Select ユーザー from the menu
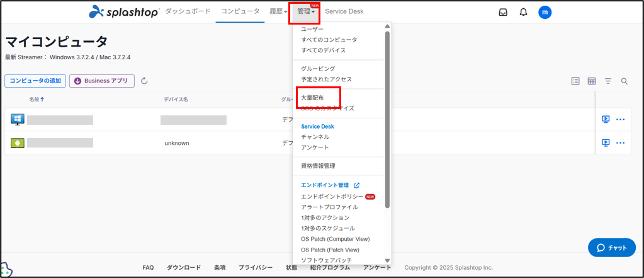 pos(312,29)
